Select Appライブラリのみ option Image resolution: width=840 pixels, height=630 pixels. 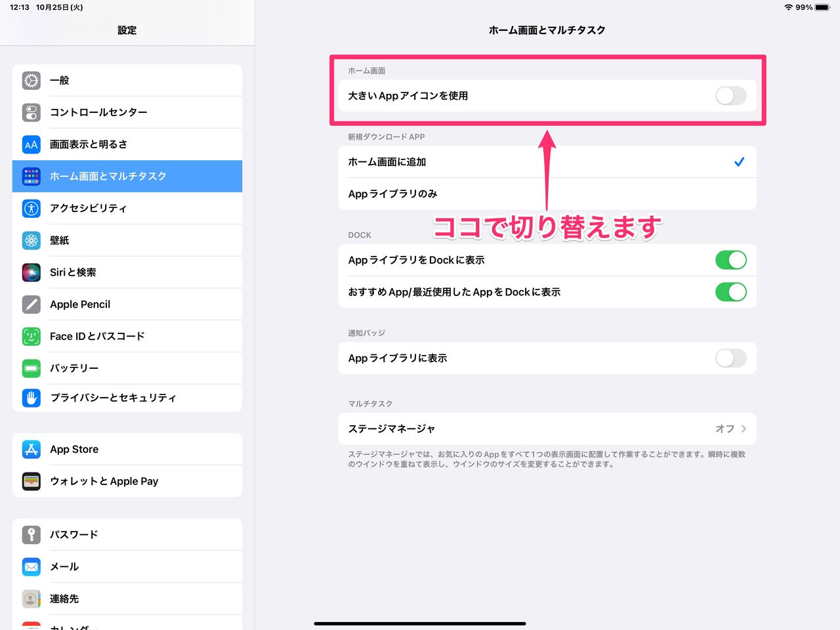(x=547, y=194)
